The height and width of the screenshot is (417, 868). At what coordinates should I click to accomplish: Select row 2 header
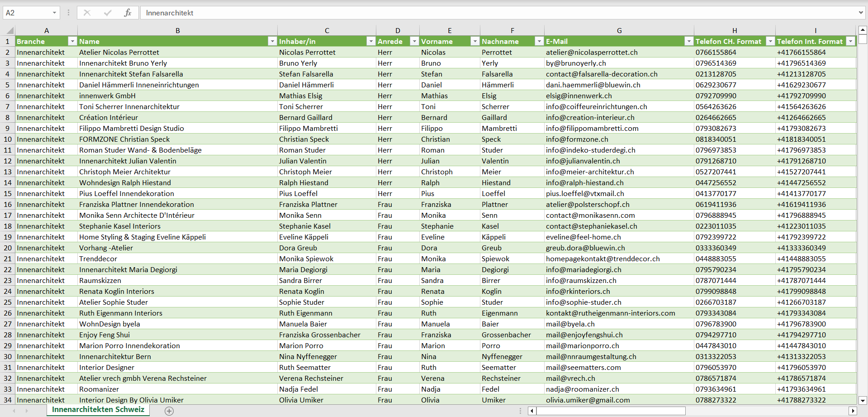(8, 52)
